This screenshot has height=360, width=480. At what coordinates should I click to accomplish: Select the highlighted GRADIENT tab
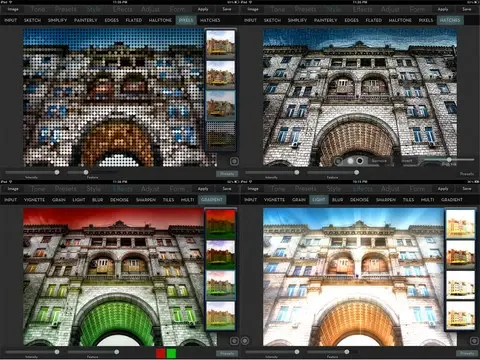tap(212, 200)
